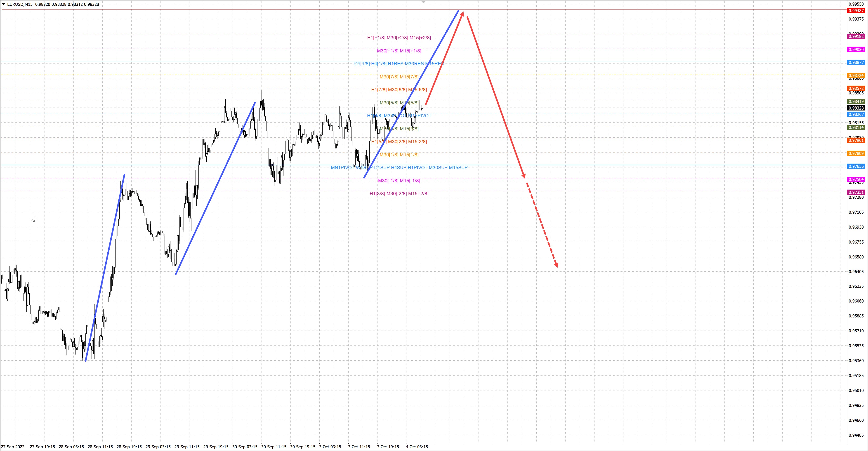Click the H1[3/8] M30[-2/8] M15[-2/8] label
The width and height of the screenshot is (868, 451).
coord(399,194)
